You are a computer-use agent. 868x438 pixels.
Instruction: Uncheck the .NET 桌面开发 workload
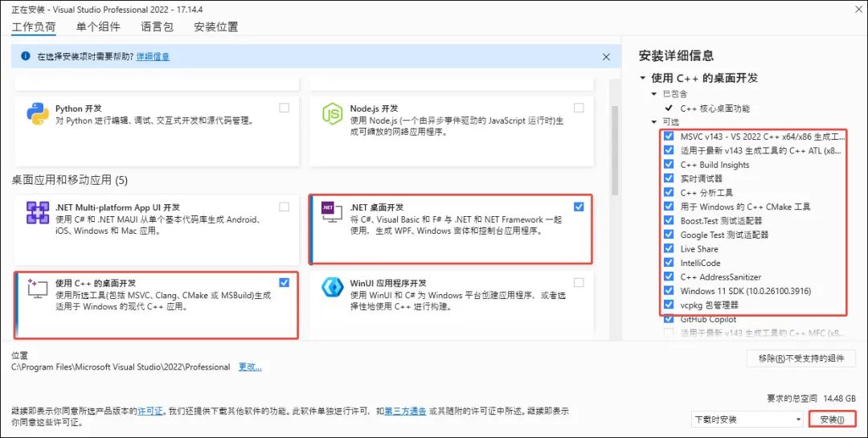click(x=579, y=207)
